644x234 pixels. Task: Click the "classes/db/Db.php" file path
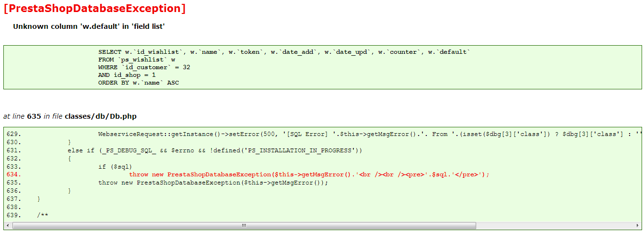click(101, 116)
